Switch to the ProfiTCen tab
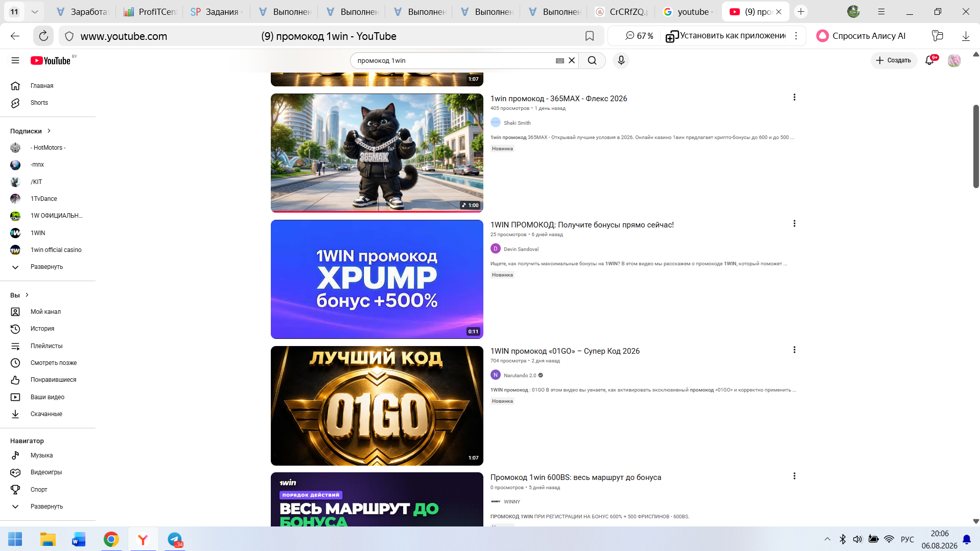This screenshot has height=551, width=980. (x=150, y=12)
